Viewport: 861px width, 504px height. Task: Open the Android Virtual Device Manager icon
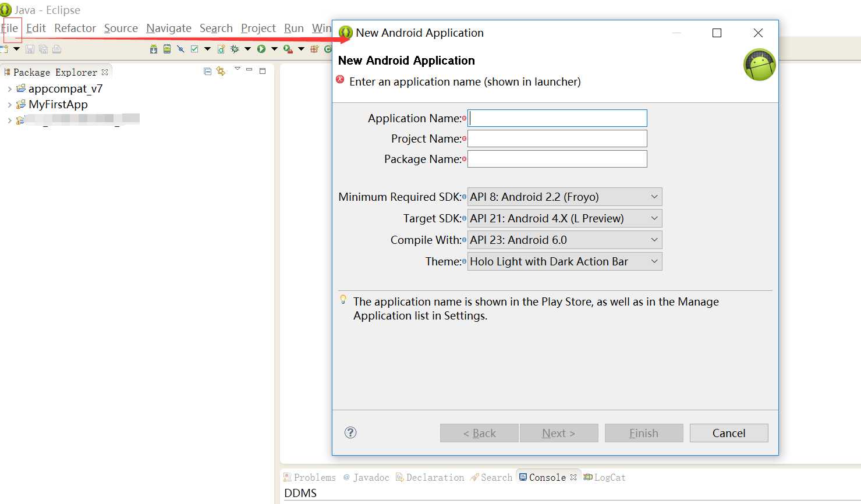pyautogui.click(x=167, y=49)
